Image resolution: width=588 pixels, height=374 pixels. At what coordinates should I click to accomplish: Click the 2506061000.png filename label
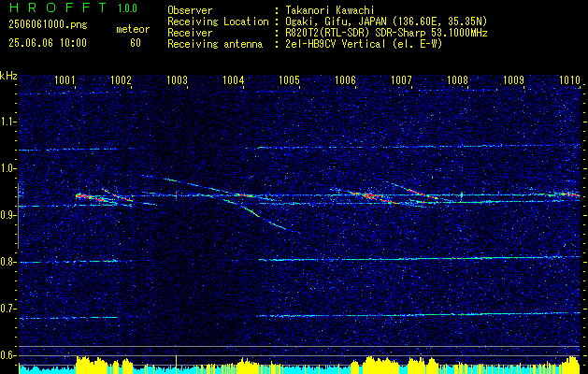[x=48, y=25]
